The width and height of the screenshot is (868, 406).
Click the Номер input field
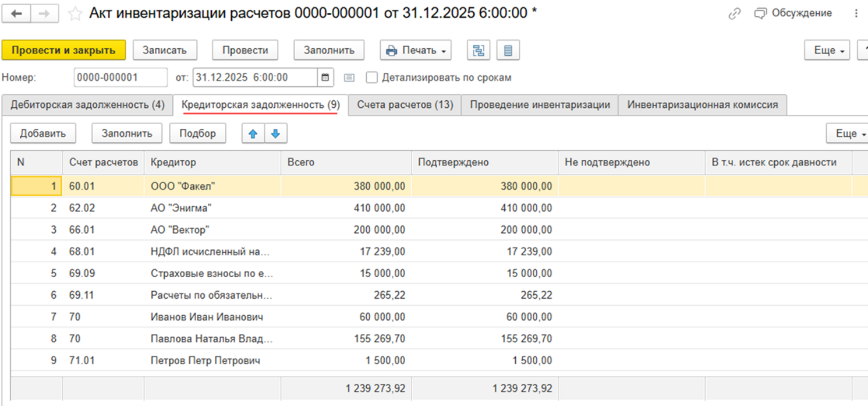pos(121,77)
